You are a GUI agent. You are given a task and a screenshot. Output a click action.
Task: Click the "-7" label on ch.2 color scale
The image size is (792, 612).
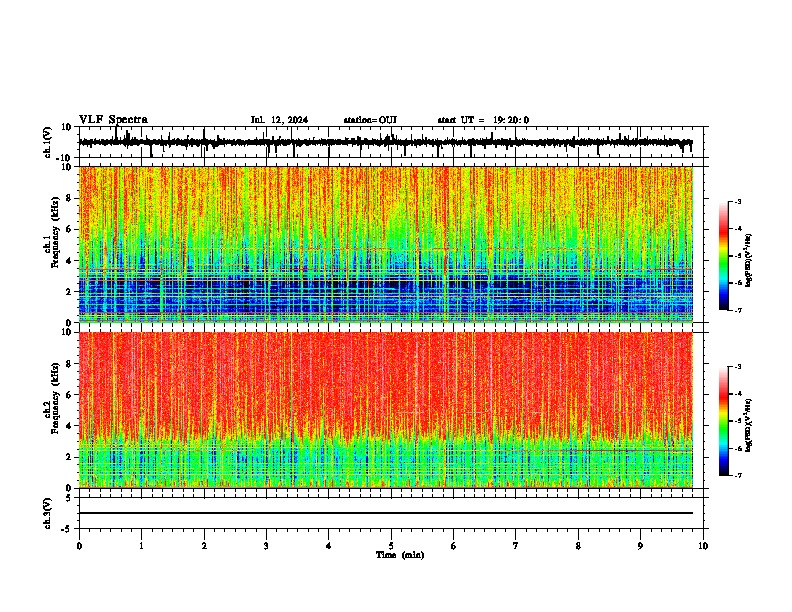point(737,475)
